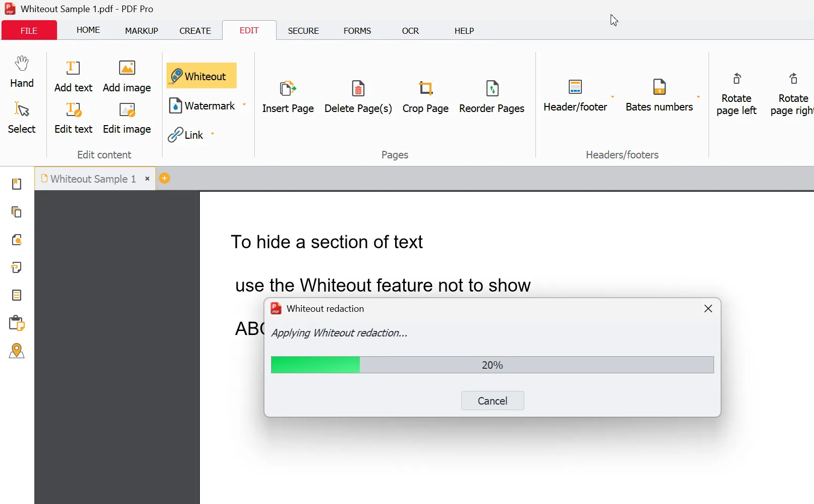
Task: Pick the Add image tool
Action: [x=127, y=76]
